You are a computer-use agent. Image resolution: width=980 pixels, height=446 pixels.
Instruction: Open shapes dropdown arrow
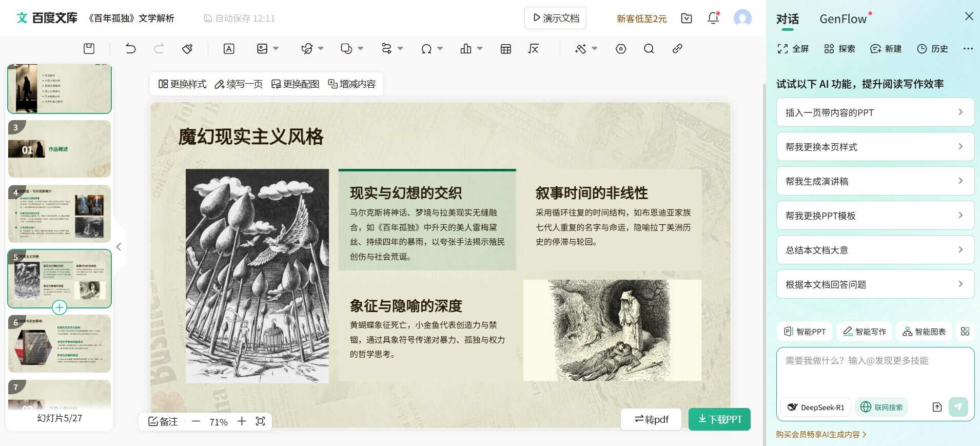tap(360, 49)
